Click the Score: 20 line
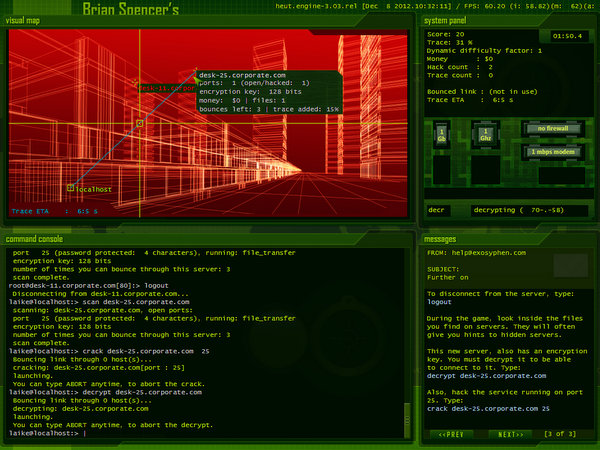The image size is (600, 450). tap(445, 34)
